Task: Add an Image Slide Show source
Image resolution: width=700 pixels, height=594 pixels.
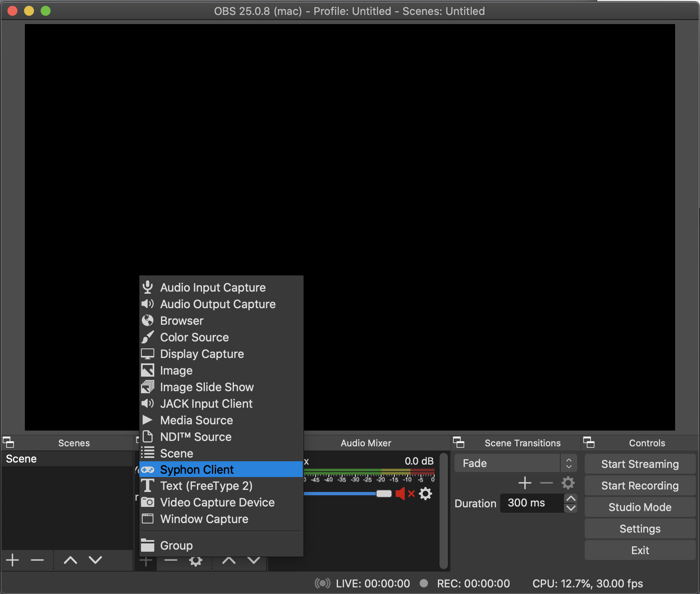Action: click(221, 387)
